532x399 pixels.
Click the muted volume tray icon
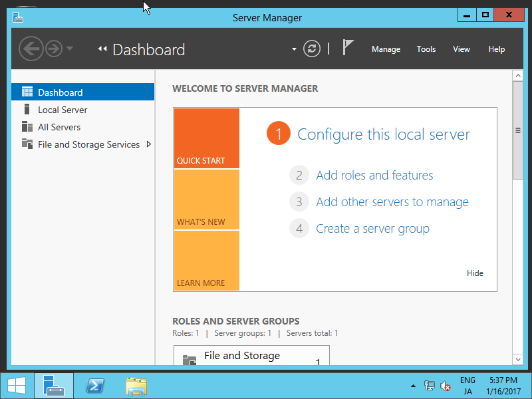(445, 386)
